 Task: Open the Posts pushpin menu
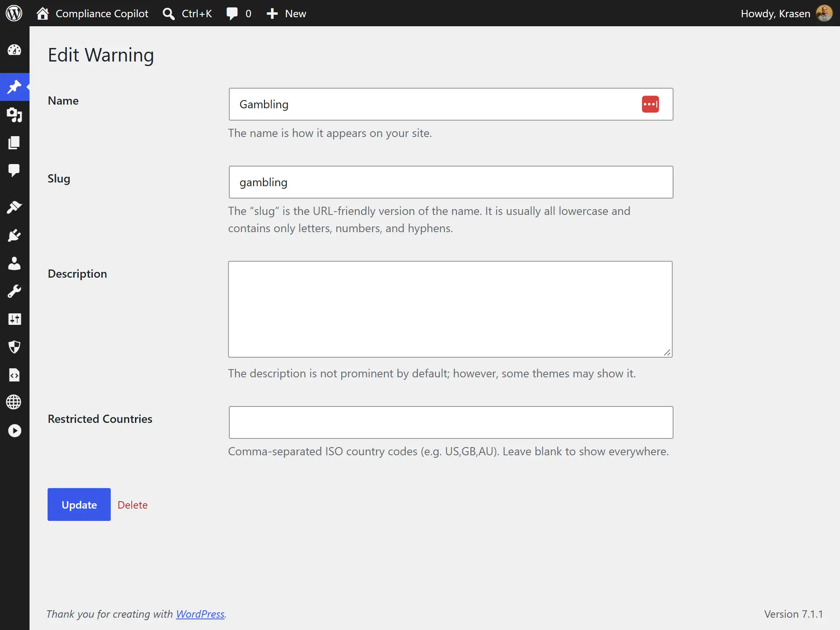(x=14, y=87)
